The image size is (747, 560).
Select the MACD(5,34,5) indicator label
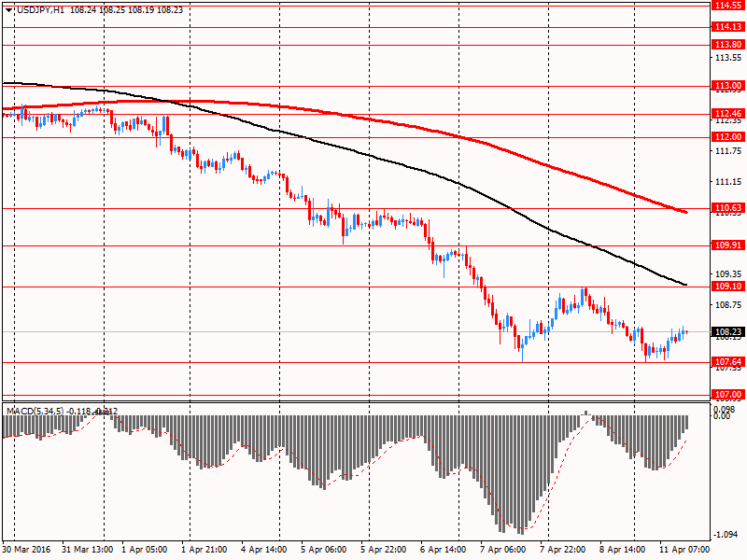[35, 411]
